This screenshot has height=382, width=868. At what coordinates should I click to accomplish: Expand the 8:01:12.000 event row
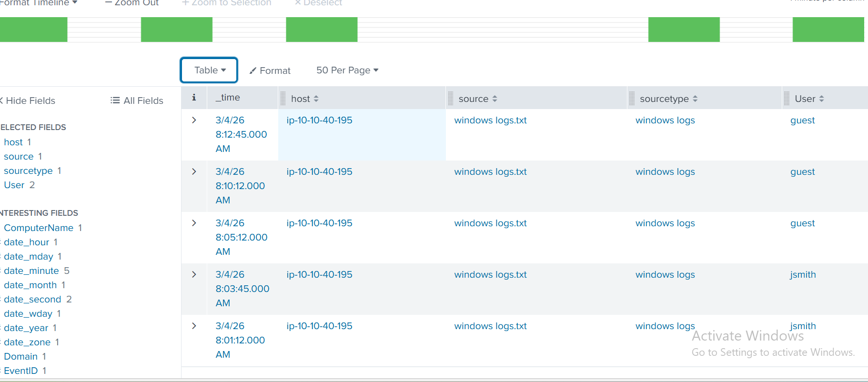194,326
